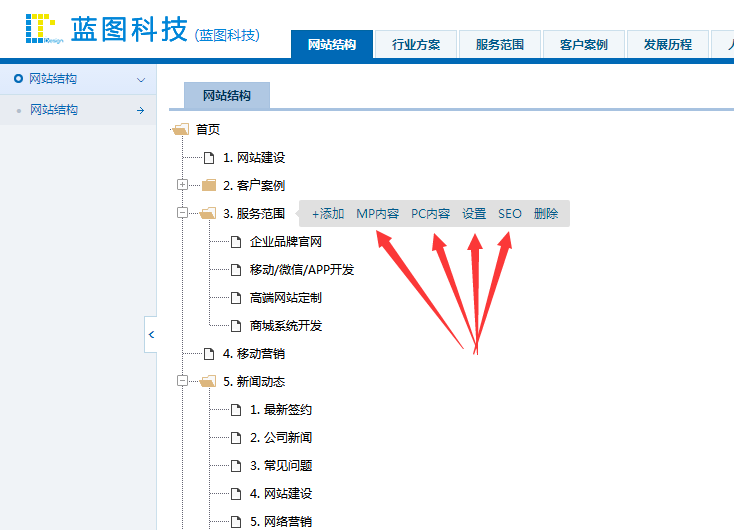Click the page icon beside 1. 最新签约
This screenshot has height=530, width=734.
click(x=236, y=410)
